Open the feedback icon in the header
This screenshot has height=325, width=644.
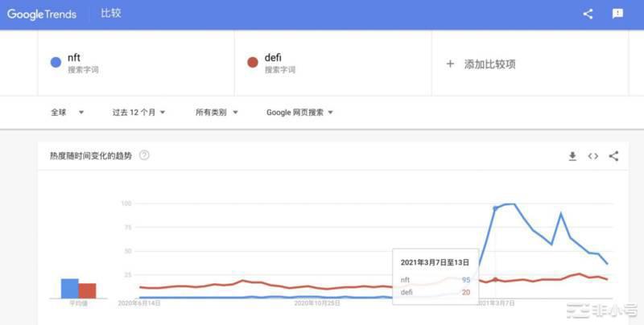click(x=617, y=14)
